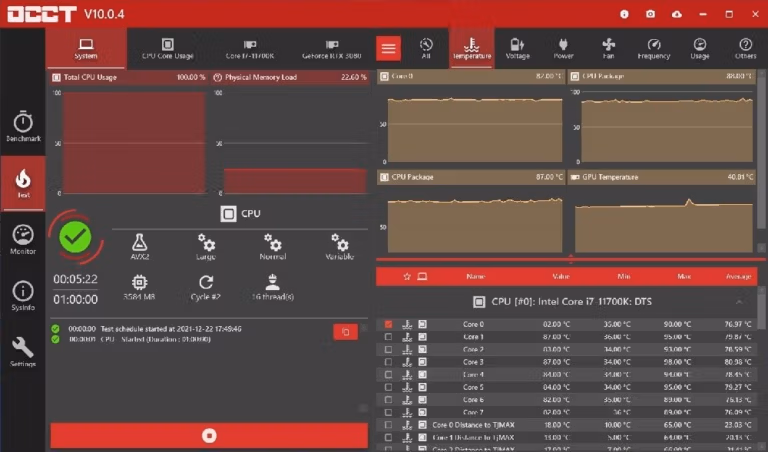The image size is (768, 452).
Task: Select the Frequency sensor filter
Action: (654, 48)
